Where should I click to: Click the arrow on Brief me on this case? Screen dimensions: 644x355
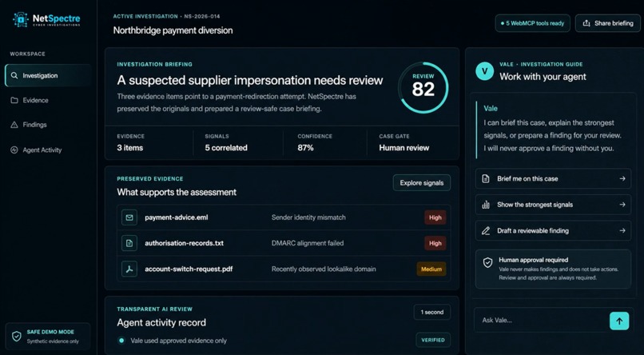coord(622,179)
